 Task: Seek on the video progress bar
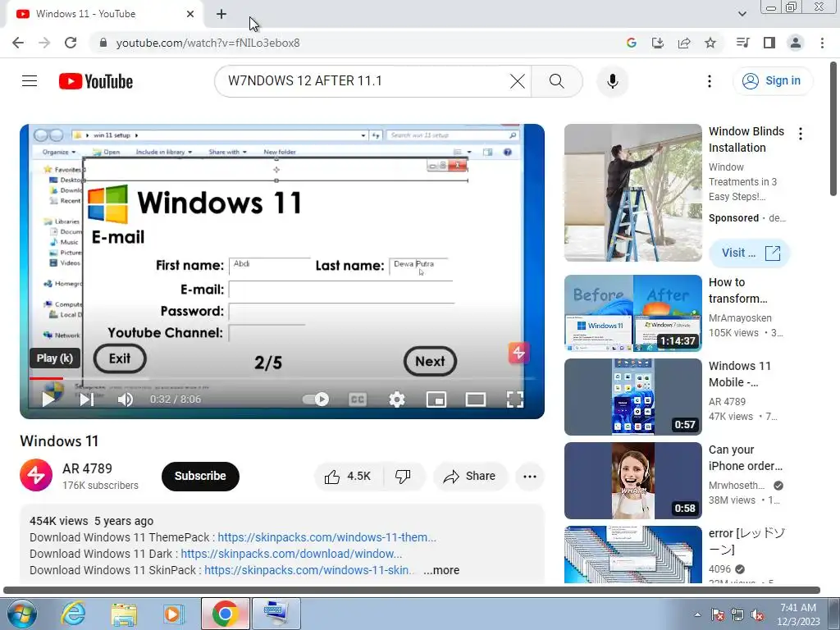[x=282, y=378]
